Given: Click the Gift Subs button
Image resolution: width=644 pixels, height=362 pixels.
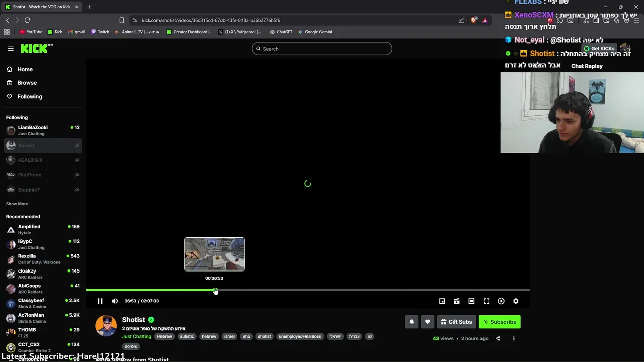Looking at the screenshot, I should click(x=456, y=322).
